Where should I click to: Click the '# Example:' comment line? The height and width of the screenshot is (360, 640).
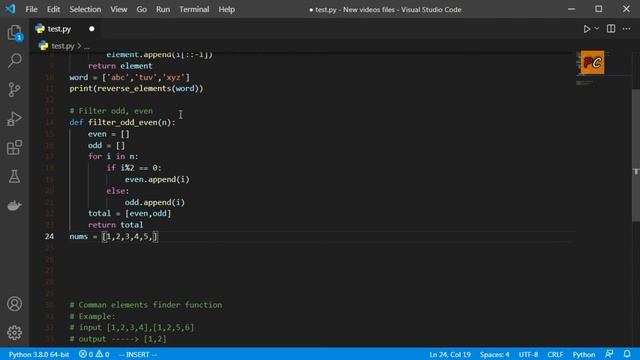point(92,316)
